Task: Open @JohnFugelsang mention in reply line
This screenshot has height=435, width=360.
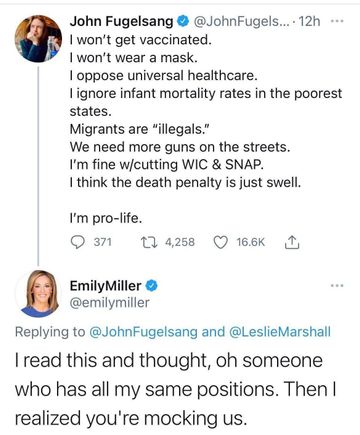Action: [x=144, y=332]
